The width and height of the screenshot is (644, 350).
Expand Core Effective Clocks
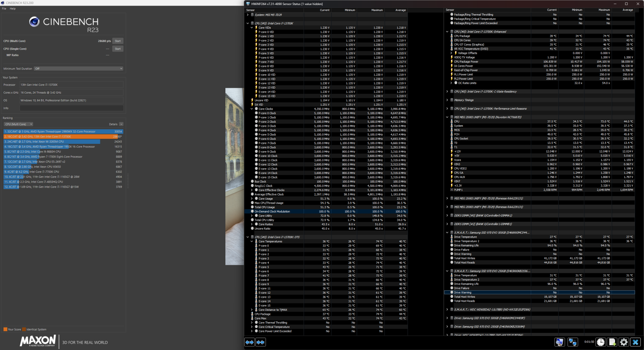(x=252, y=190)
